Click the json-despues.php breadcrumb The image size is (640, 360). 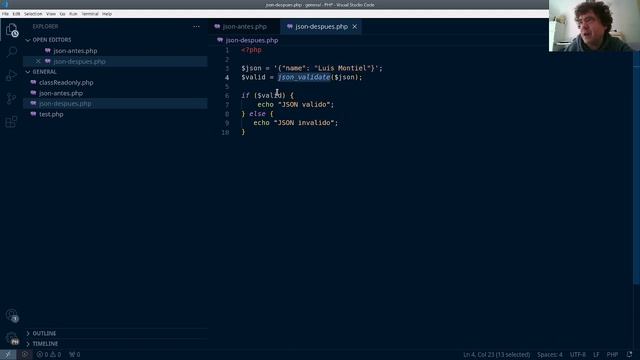[252, 40]
